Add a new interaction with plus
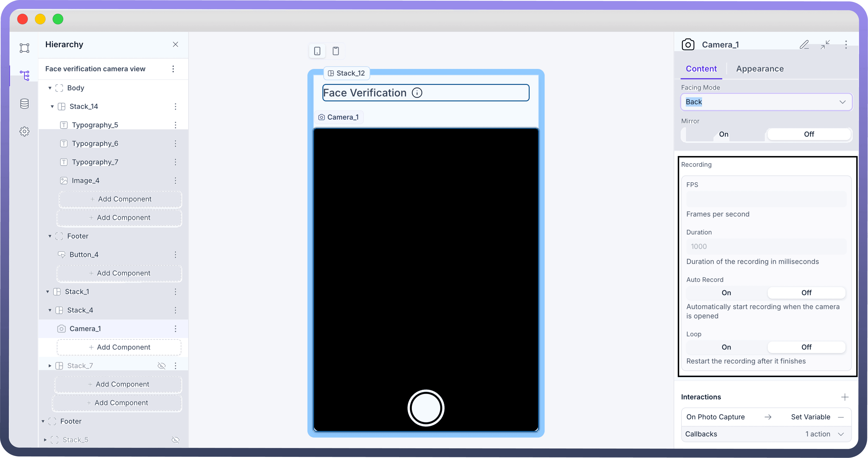The height and width of the screenshot is (458, 868). click(x=844, y=397)
